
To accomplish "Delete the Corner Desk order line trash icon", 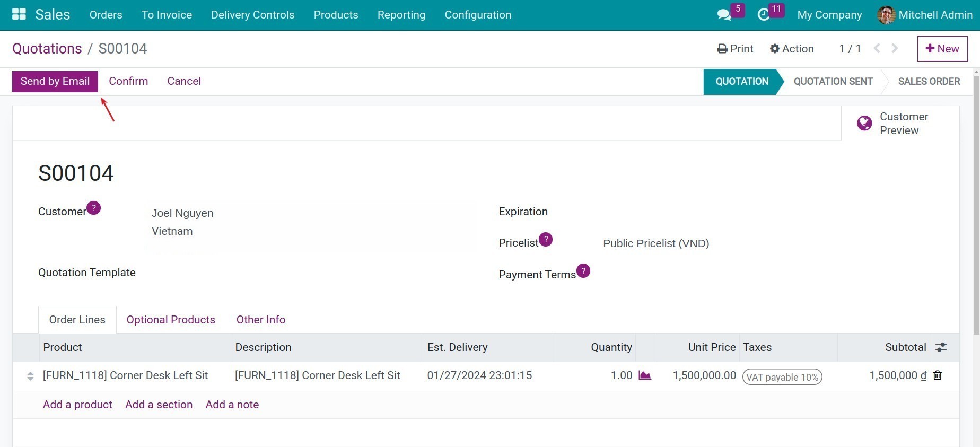I will click(938, 375).
